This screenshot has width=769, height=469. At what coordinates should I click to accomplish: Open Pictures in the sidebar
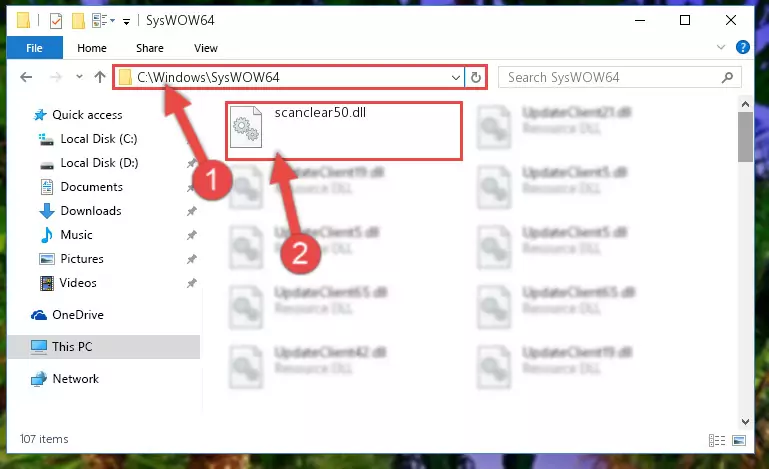(x=82, y=259)
